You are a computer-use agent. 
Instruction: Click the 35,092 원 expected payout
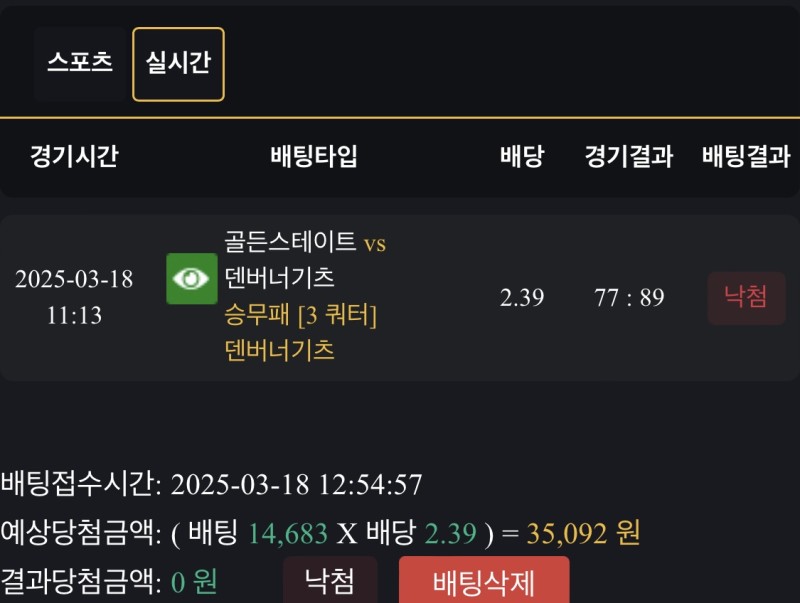584,534
